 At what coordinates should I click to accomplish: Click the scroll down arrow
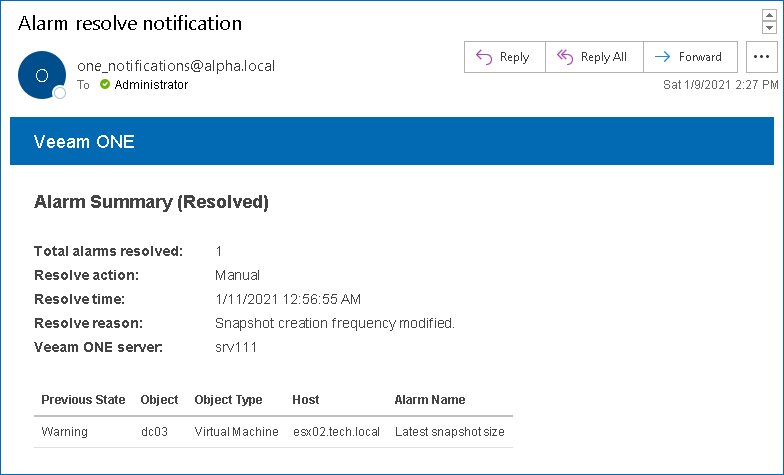770,28
